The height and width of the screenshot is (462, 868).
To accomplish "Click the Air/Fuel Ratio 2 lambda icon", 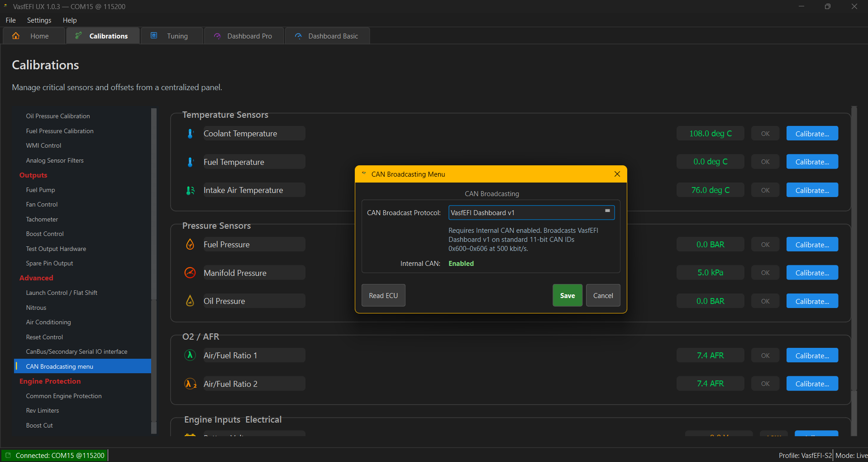I will coord(191,384).
